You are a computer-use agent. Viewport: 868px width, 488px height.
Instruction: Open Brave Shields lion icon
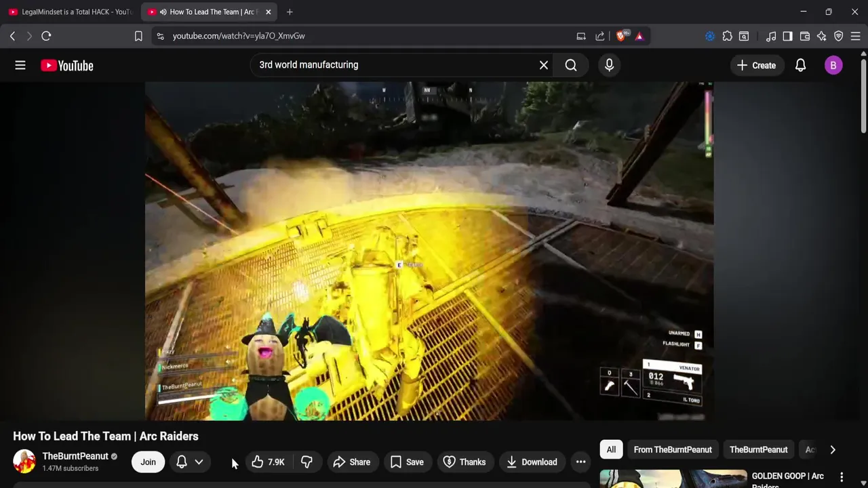622,36
